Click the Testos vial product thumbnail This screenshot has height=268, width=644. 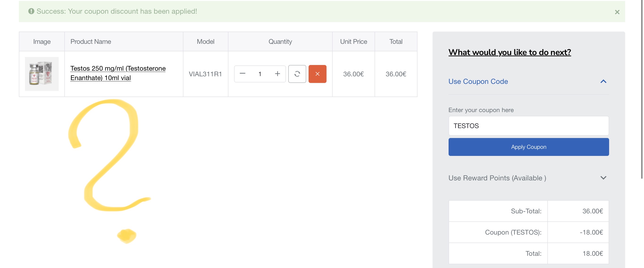42,74
